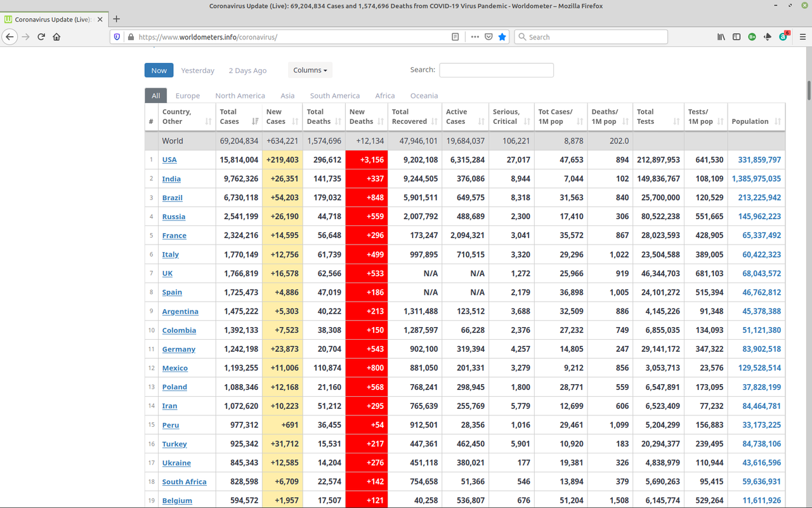
Task: Open the tracking protection shield icon
Action: click(x=117, y=37)
